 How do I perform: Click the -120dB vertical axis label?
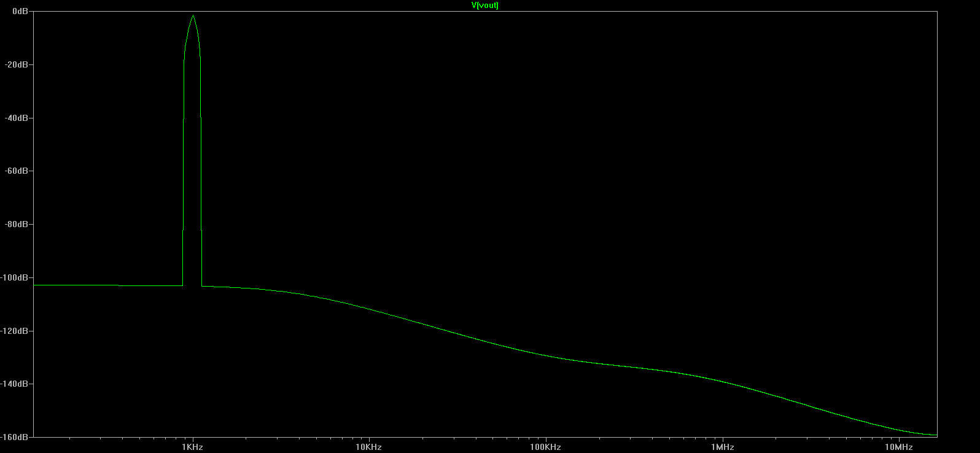click(15, 331)
